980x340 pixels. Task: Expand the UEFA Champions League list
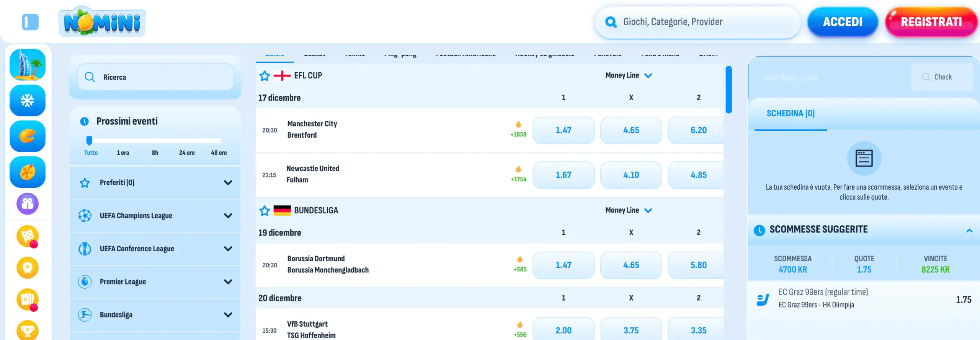155,216
